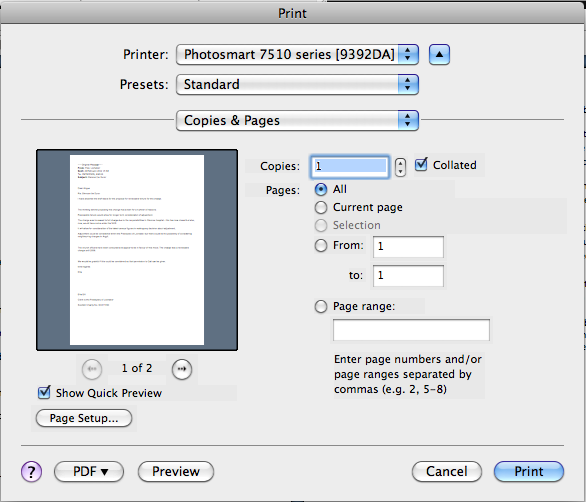Open the Printer dropdown

(x=297, y=55)
